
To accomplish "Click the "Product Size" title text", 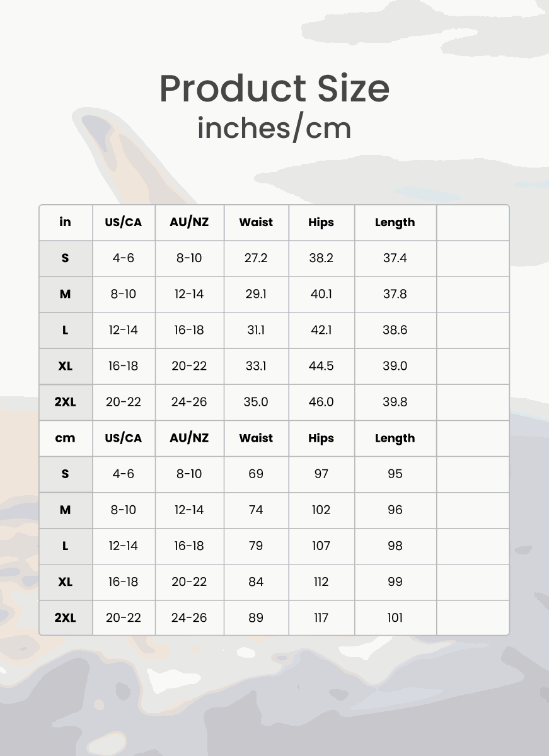I will 274,88.
